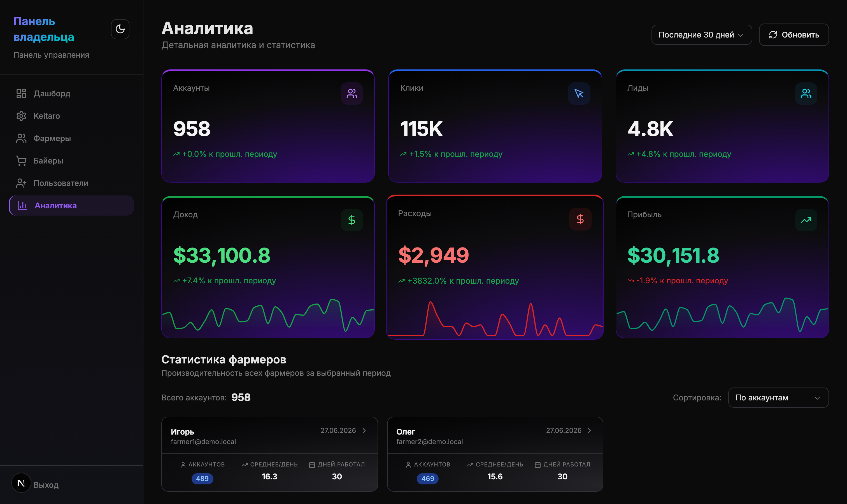
Task: Open the Дашборд menu item
Action: [71, 94]
